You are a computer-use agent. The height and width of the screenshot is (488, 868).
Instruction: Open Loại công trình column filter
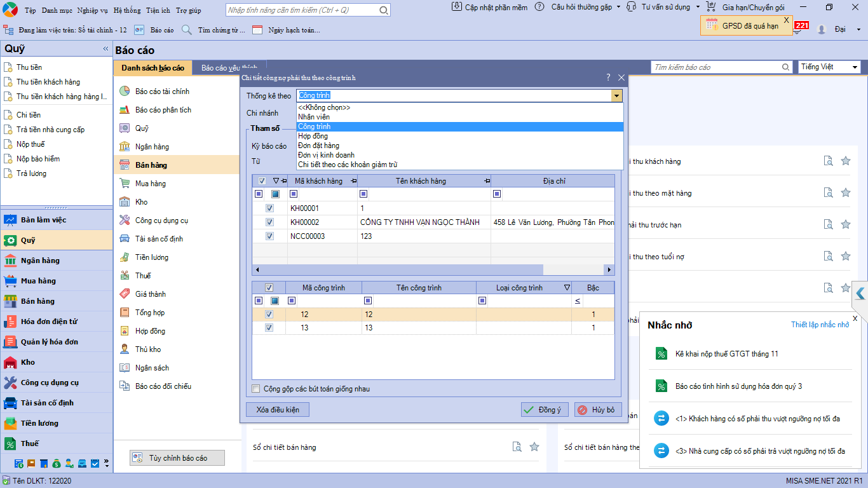(x=567, y=288)
